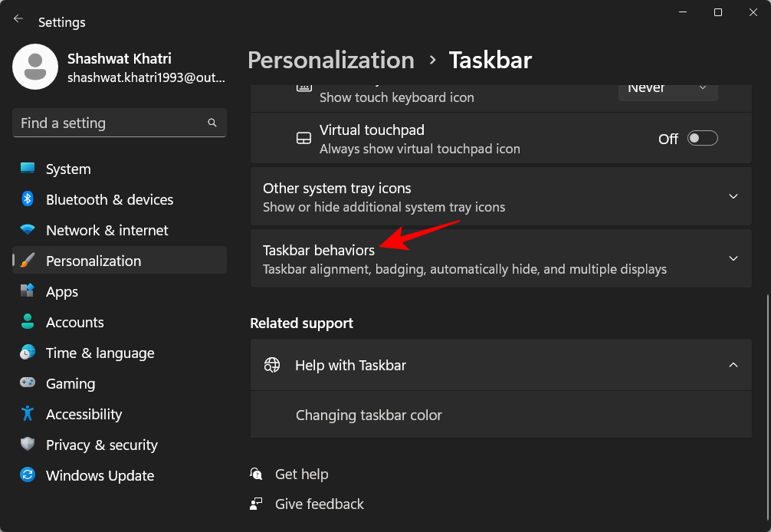Click the Give feedback link
The width and height of the screenshot is (771, 532).
319,504
